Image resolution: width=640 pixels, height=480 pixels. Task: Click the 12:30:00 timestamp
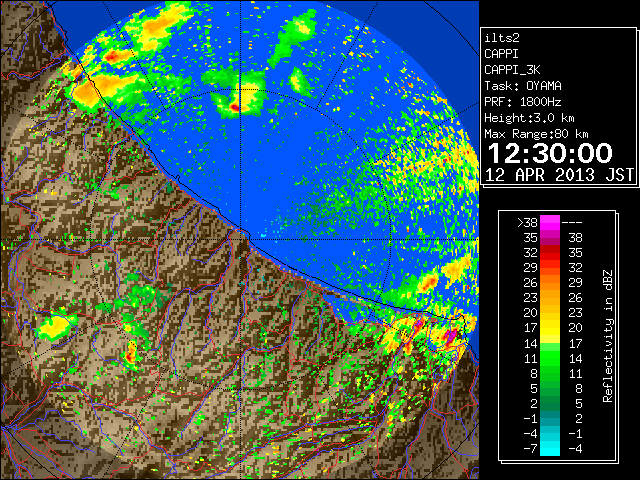(x=550, y=153)
